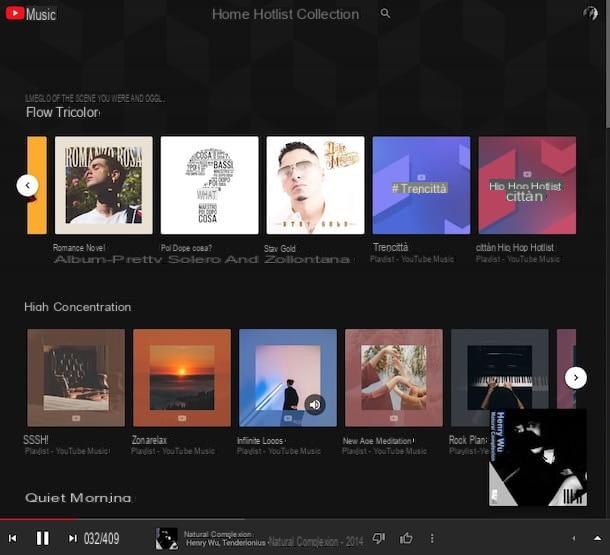
Task: Click the speaker icon on Infinite Loops
Action: [315, 405]
